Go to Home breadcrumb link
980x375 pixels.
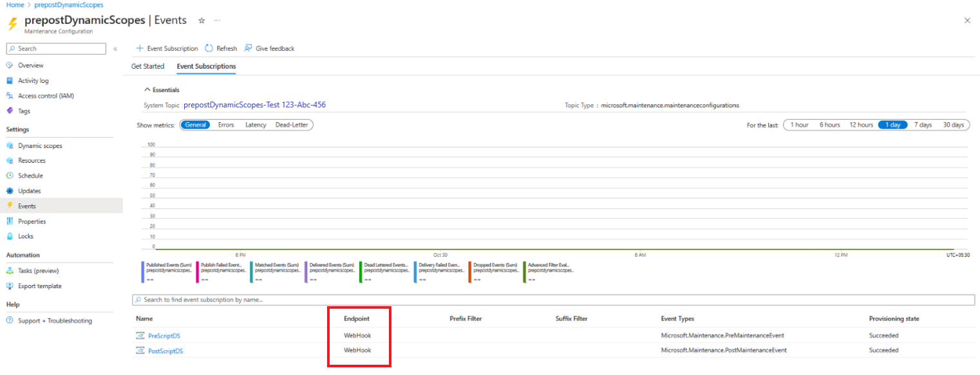(x=15, y=5)
